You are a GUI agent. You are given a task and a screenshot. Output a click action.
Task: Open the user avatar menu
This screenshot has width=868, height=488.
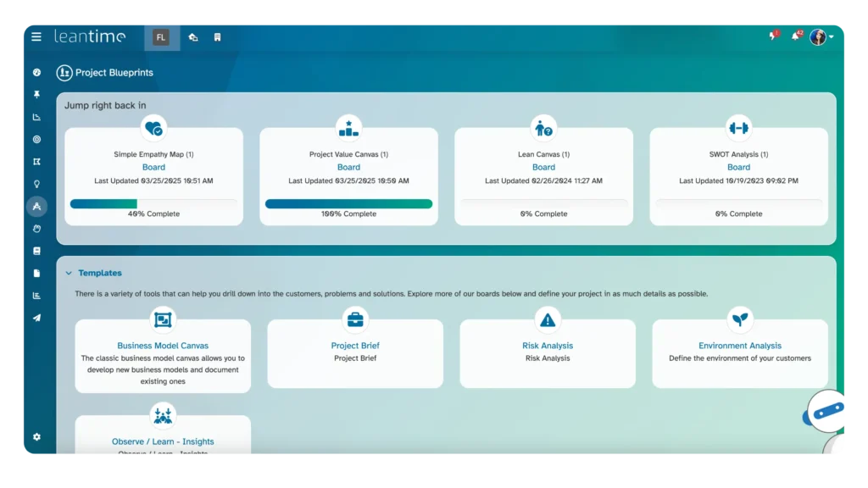(x=821, y=37)
